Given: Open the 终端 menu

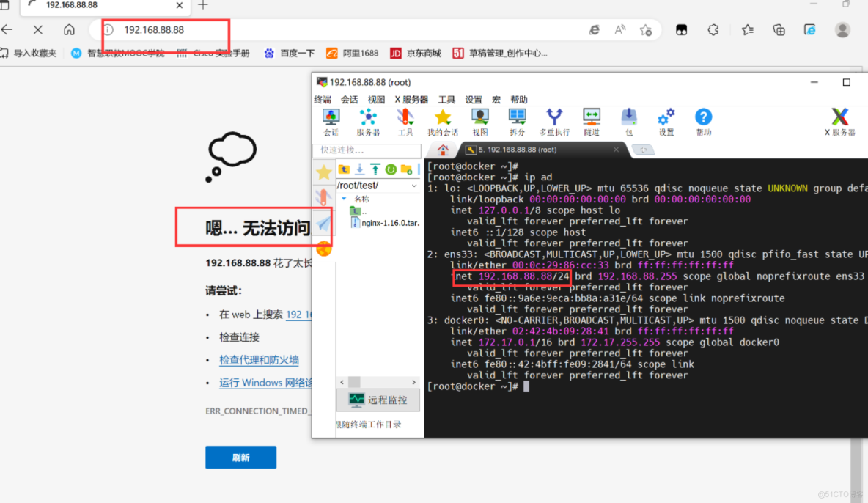Looking at the screenshot, I should 322,100.
